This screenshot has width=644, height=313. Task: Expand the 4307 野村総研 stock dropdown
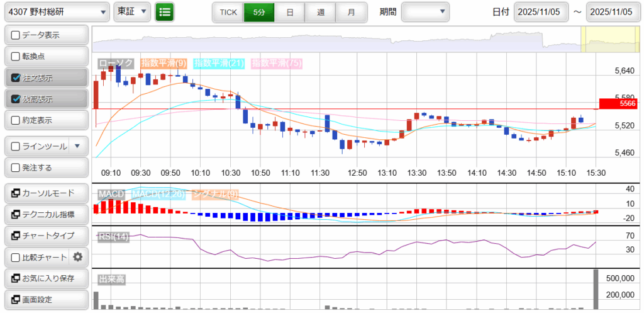point(56,11)
